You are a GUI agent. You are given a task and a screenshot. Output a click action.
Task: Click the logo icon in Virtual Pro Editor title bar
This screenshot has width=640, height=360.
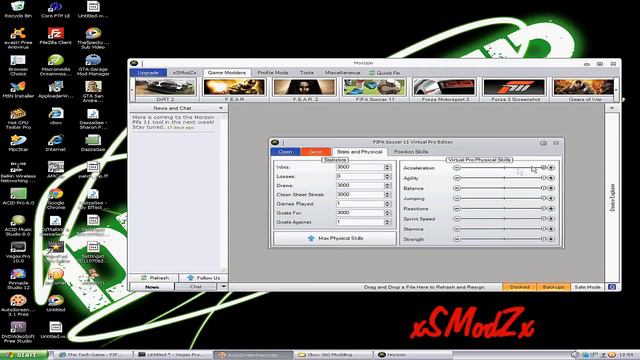pyautogui.click(x=275, y=142)
